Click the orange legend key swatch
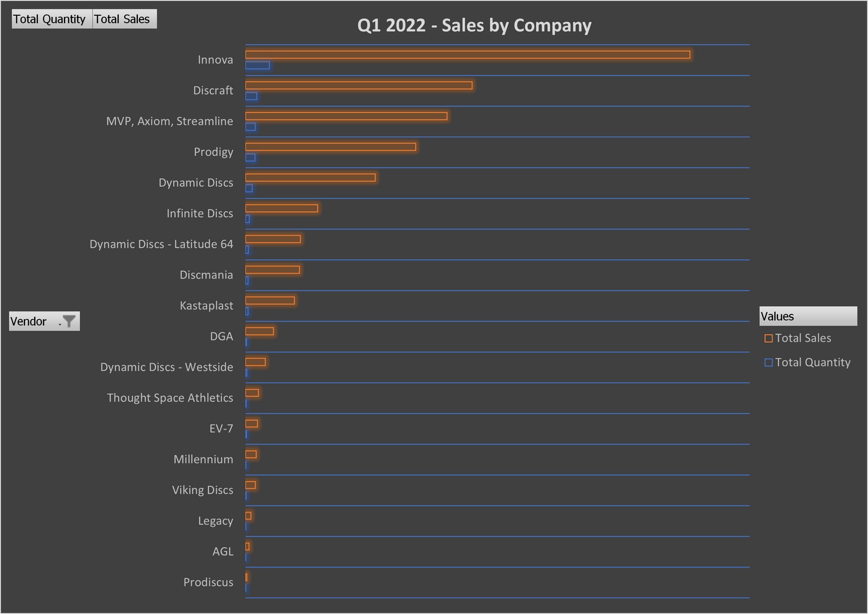 tap(768, 338)
